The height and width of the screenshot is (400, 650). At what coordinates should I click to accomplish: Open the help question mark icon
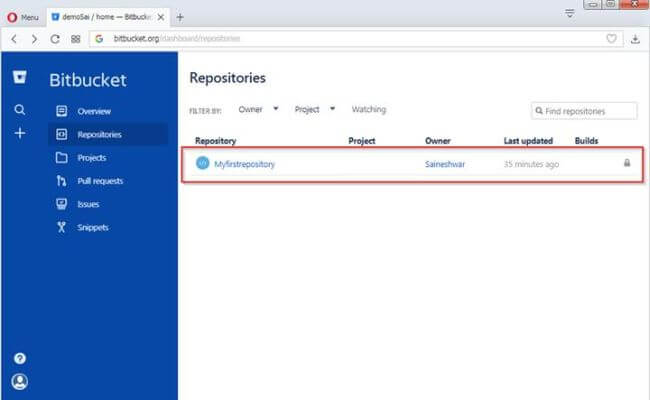(x=19, y=358)
